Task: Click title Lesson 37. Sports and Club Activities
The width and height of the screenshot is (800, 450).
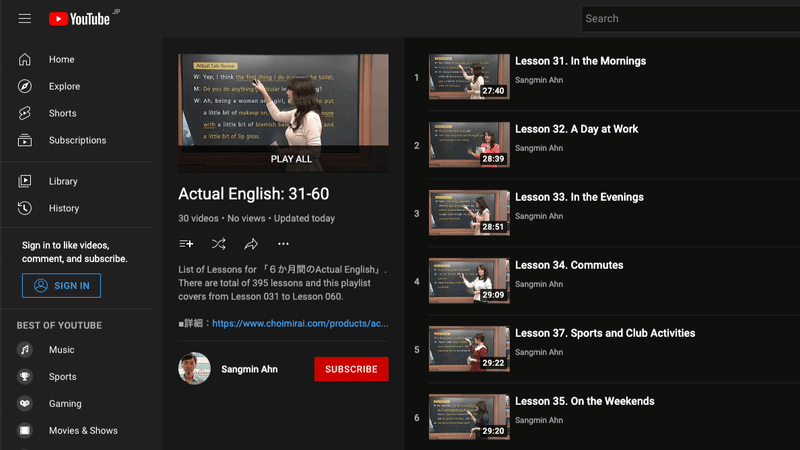Action: point(605,333)
